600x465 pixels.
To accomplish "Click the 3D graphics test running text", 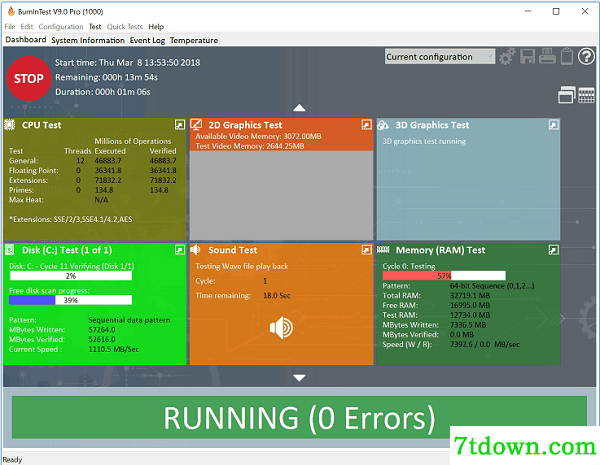I will pos(424,141).
